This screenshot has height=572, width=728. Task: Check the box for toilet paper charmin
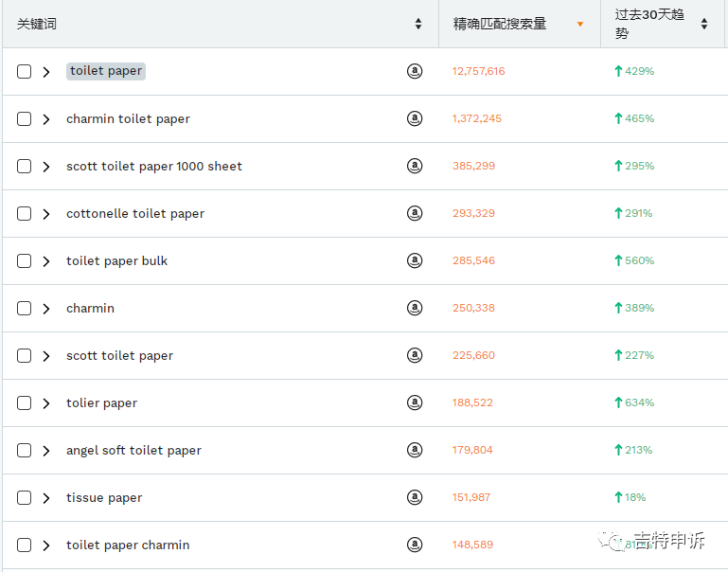tap(25, 545)
